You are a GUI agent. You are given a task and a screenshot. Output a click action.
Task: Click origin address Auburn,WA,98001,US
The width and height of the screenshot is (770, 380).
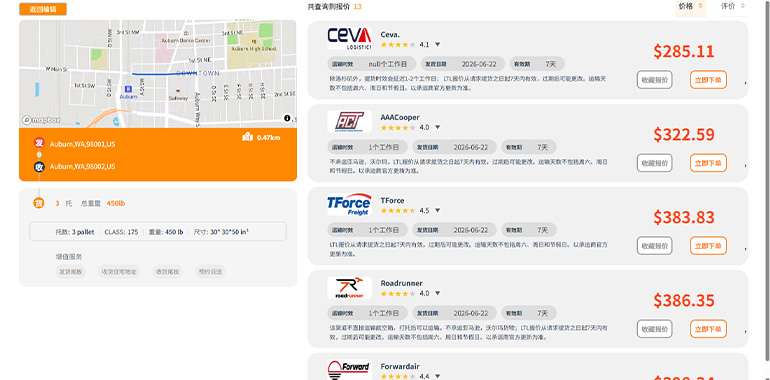point(82,144)
